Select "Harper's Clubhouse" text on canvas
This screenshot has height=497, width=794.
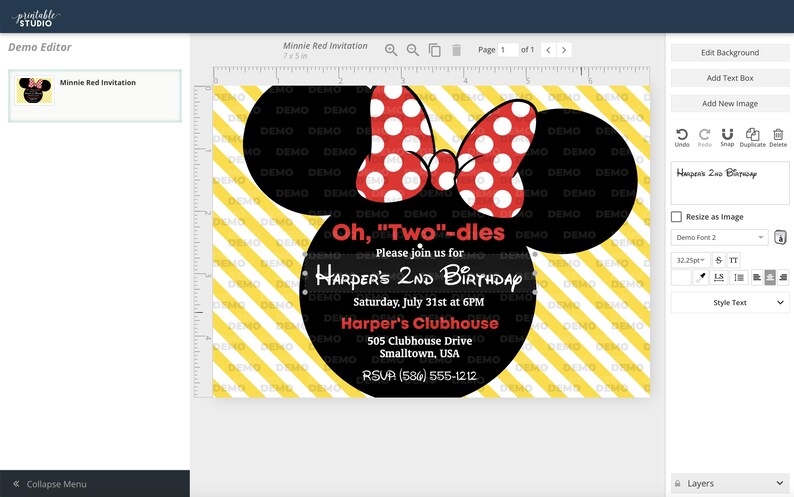[x=420, y=324]
